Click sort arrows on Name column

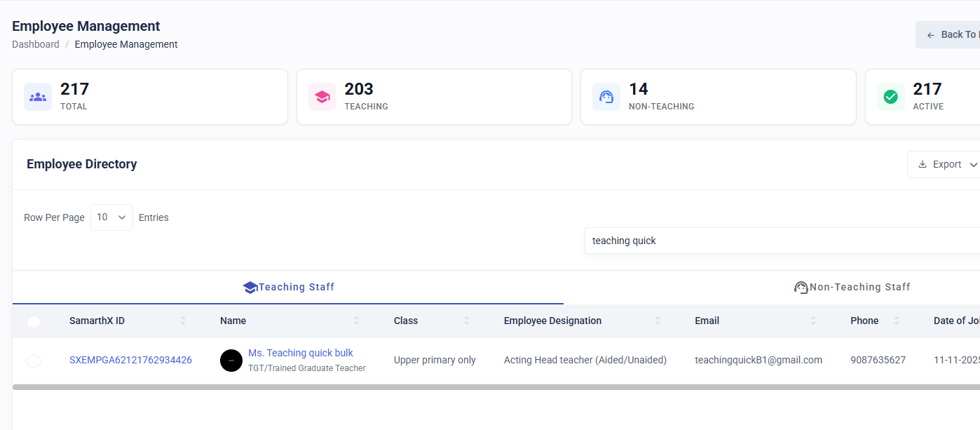[356, 321]
